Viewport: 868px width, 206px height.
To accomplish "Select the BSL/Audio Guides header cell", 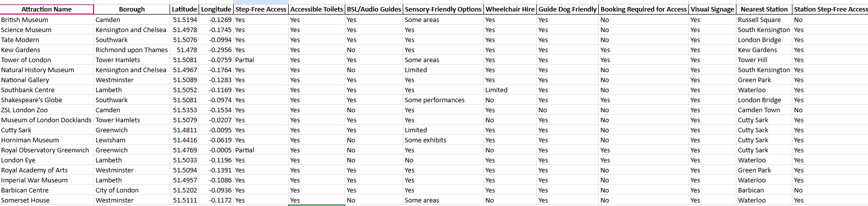I will (374, 10).
